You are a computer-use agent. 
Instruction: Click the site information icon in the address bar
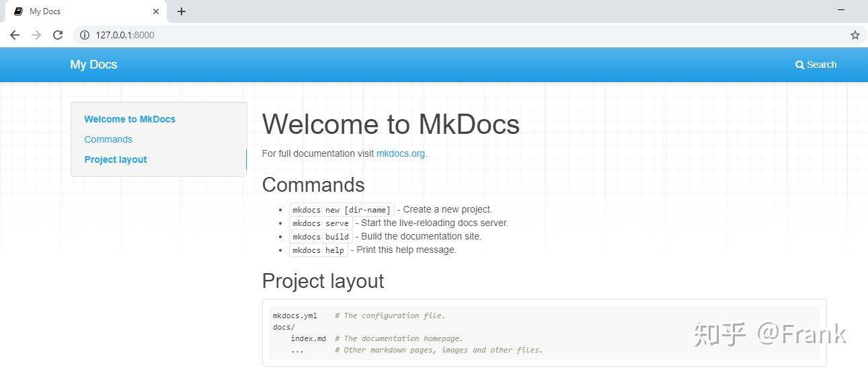pos(85,35)
